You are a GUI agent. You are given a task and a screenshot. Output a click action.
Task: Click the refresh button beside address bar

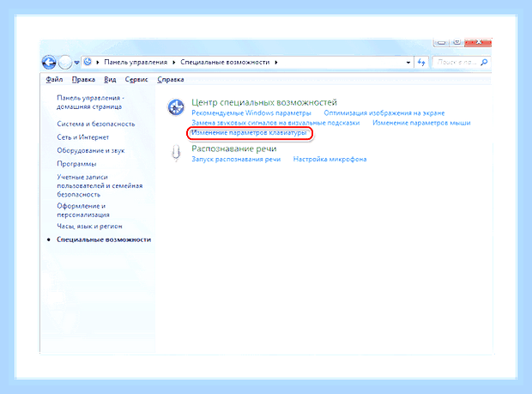[x=421, y=63]
